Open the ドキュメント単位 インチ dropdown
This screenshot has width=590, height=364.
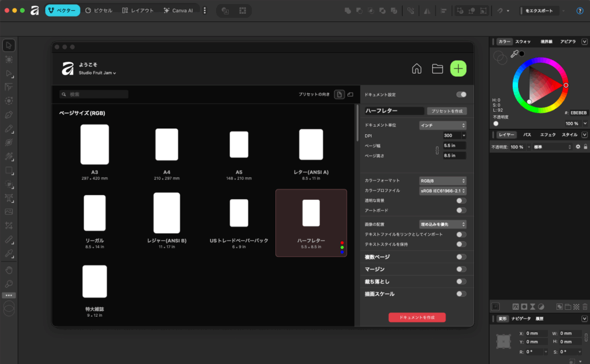[x=442, y=125]
